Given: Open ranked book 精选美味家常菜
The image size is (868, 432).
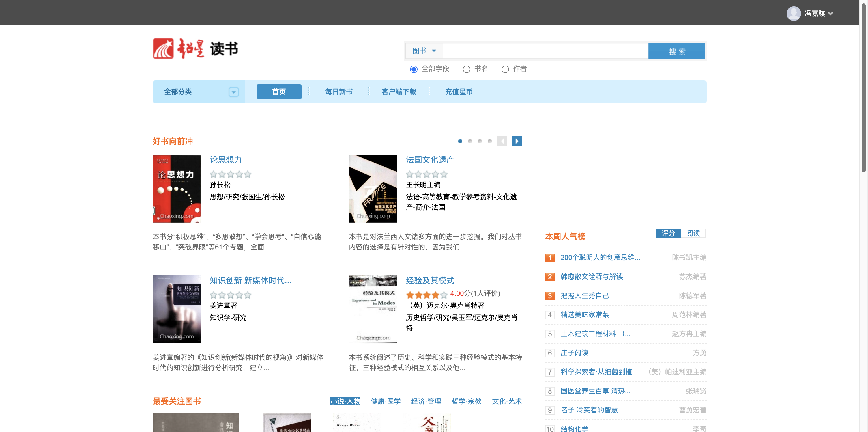Looking at the screenshot, I should 585,315.
